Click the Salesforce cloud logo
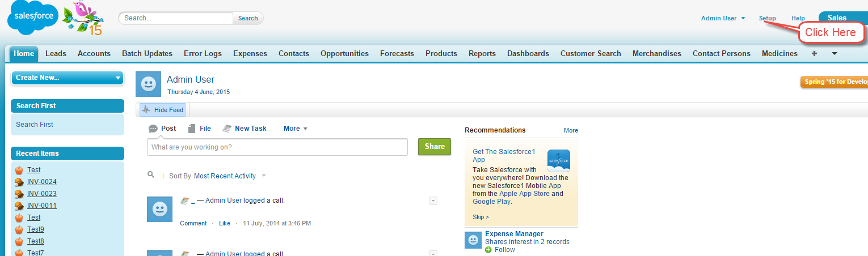Viewport: 868px width, 256px height. [33, 18]
